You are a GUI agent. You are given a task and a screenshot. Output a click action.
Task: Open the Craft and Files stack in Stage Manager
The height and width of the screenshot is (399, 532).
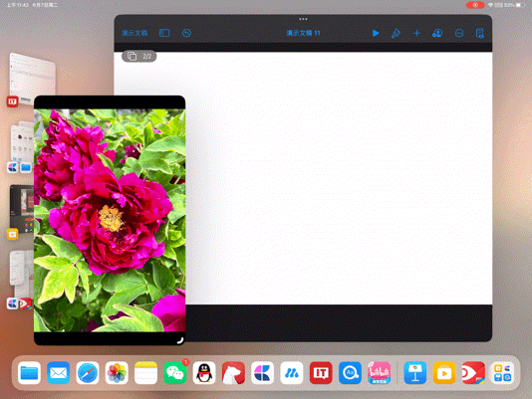(21, 148)
